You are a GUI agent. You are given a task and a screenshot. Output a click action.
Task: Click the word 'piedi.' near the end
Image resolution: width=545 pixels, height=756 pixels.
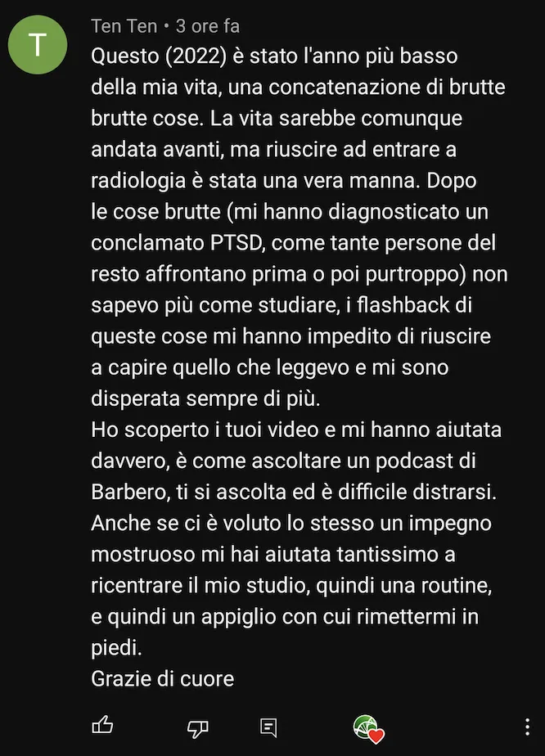[x=116, y=647]
